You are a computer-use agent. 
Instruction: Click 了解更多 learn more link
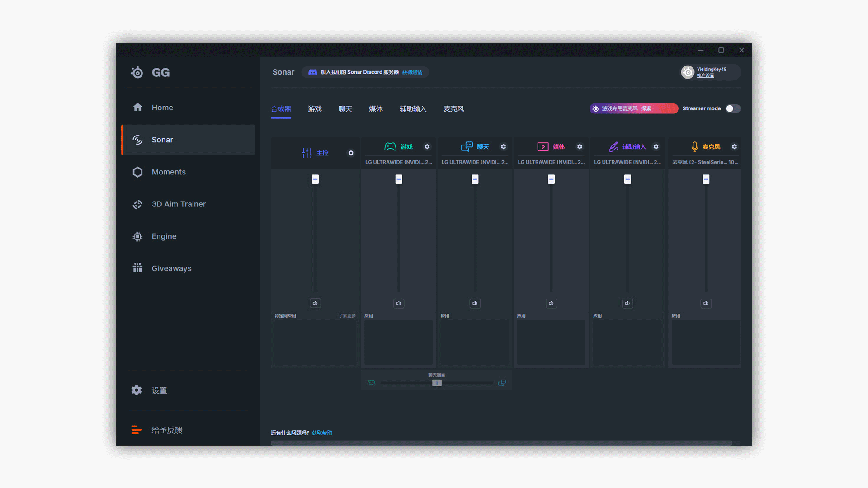(347, 316)
